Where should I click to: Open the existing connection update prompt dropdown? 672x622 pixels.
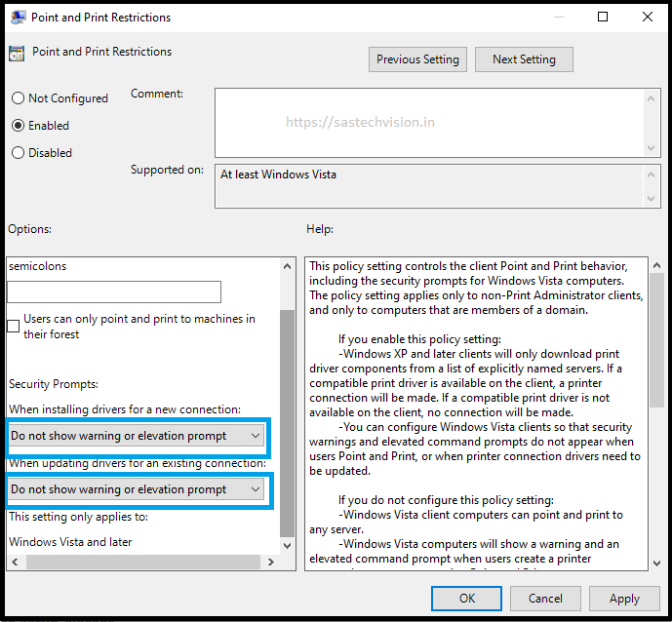pyautogui.click(x=137, y=489)
